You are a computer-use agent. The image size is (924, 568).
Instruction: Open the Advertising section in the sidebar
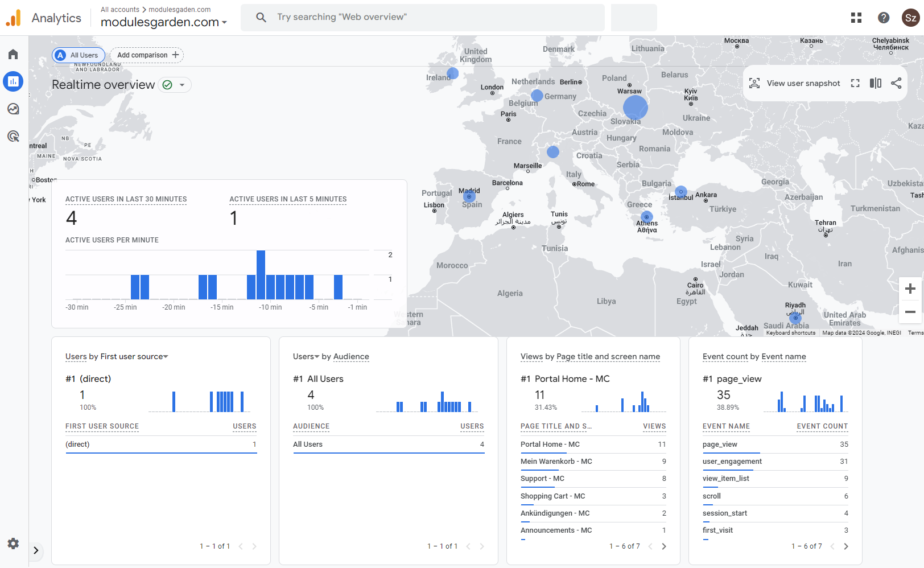(x=13, y=136)
